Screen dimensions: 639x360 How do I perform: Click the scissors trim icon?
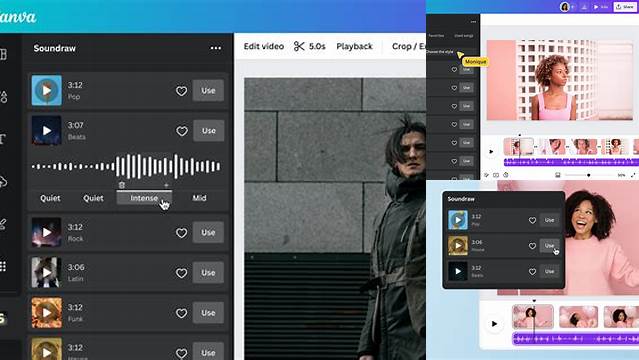point(299,46)
